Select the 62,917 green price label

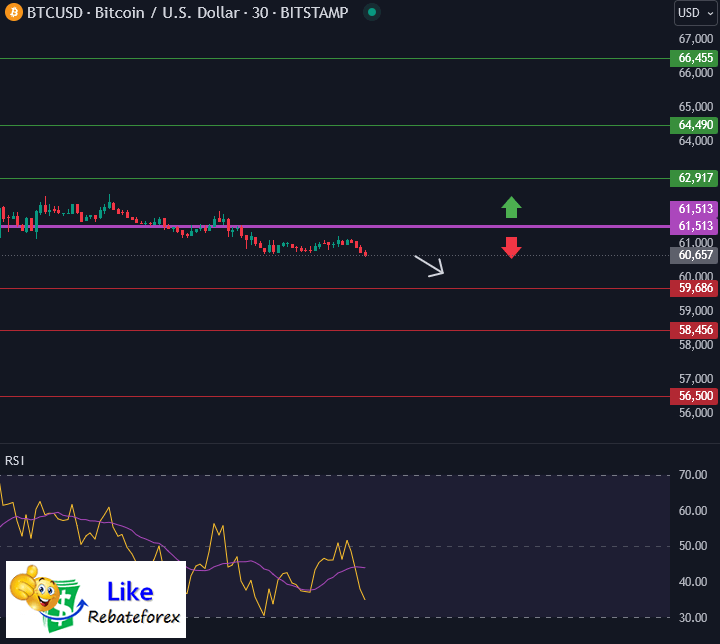(x=693, y=178)
